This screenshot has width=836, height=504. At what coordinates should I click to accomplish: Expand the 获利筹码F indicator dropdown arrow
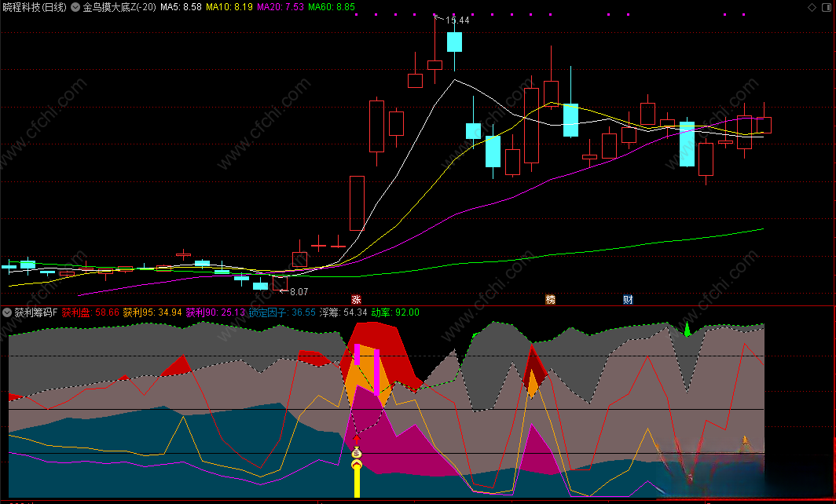7,312
